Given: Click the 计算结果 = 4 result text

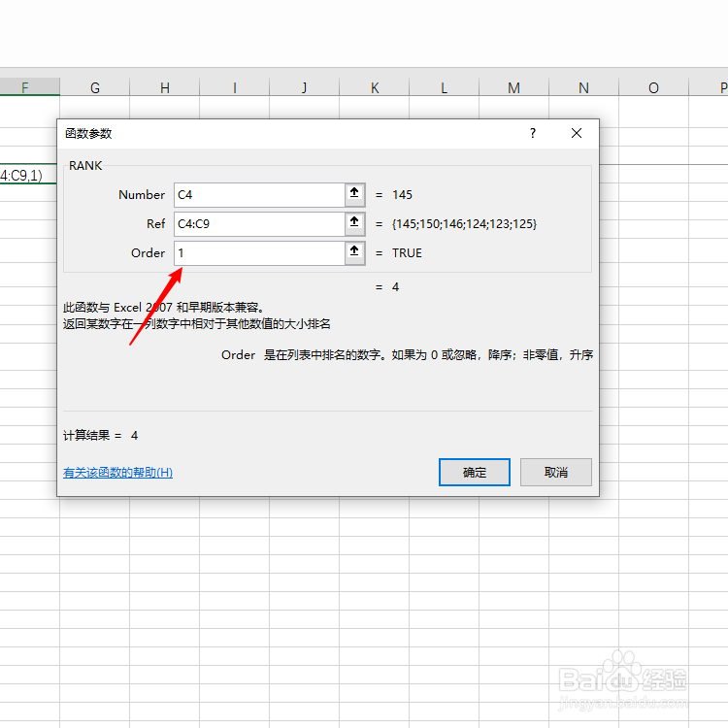Looking at the screenshot, I should (101, 436).
